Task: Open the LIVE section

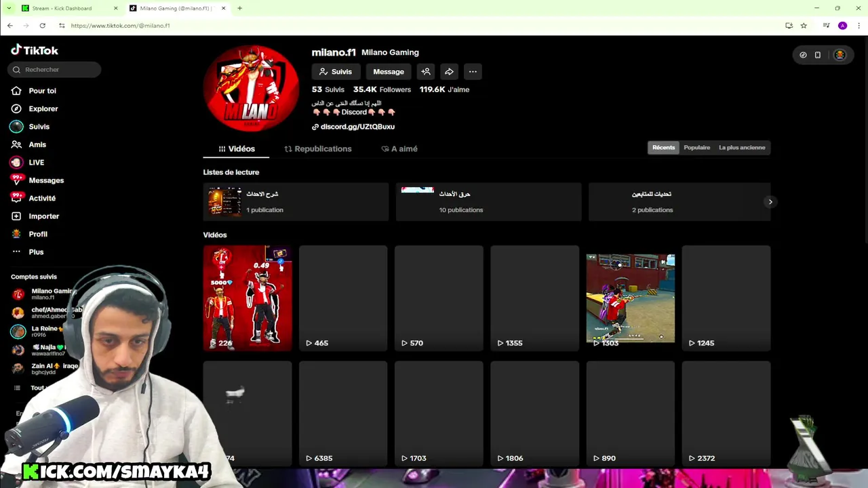Action: tap(28, 163)
